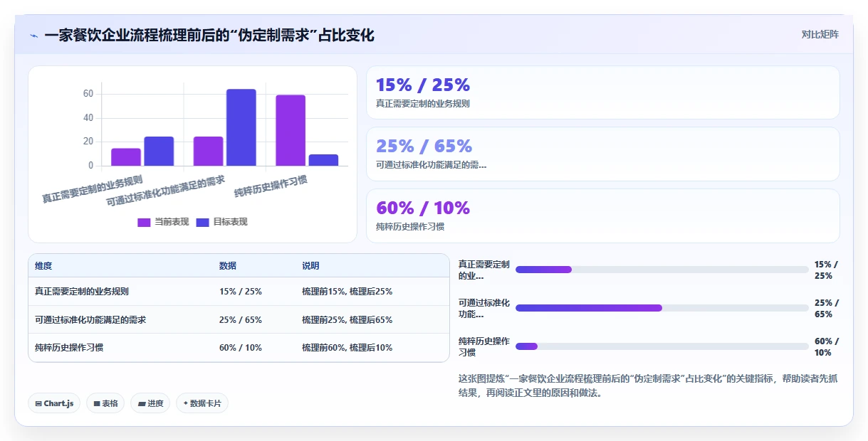The width and height of the screenshot is (868, 441).
Task: Click table data cell 25% / 65%
Action: tap(241, 320)
